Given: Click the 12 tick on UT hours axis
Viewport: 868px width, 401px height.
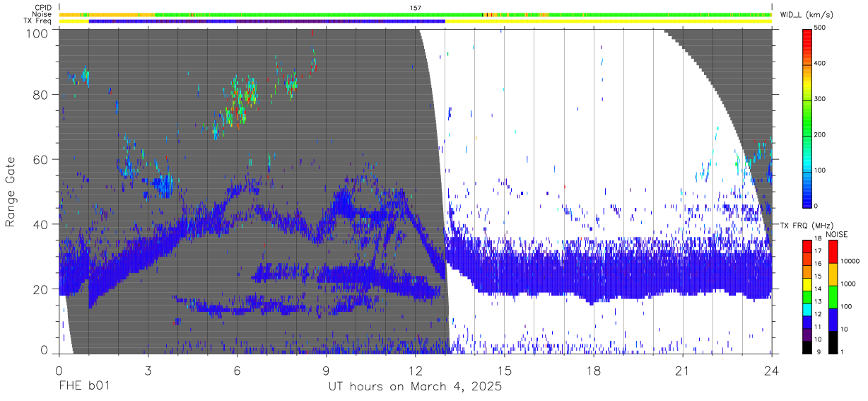Looking at the screenshot, I should (416, 371).
